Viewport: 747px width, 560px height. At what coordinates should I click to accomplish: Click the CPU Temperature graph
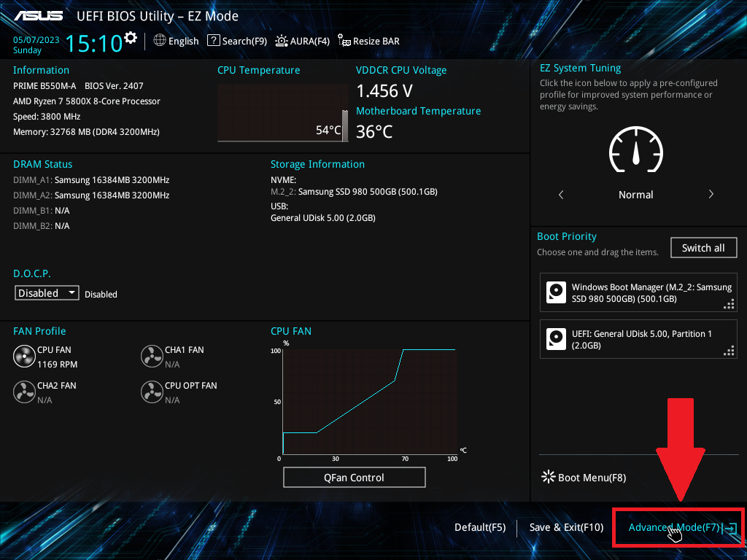coord(283,113)
